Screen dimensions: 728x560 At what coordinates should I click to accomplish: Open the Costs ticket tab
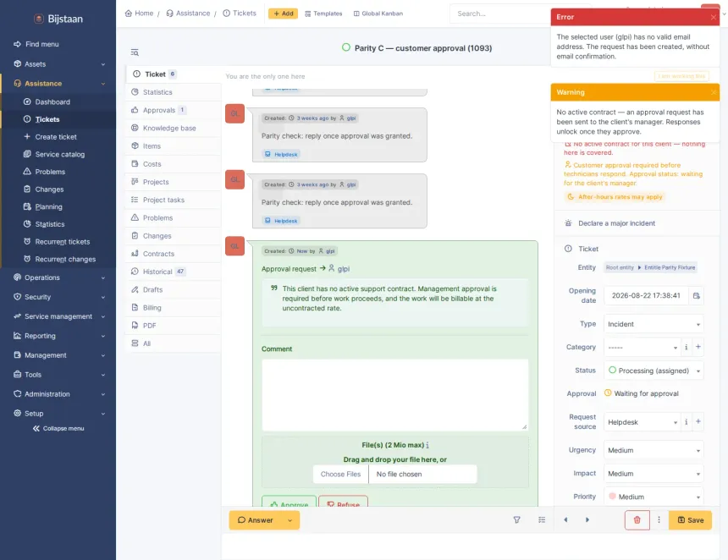point(173,164)
